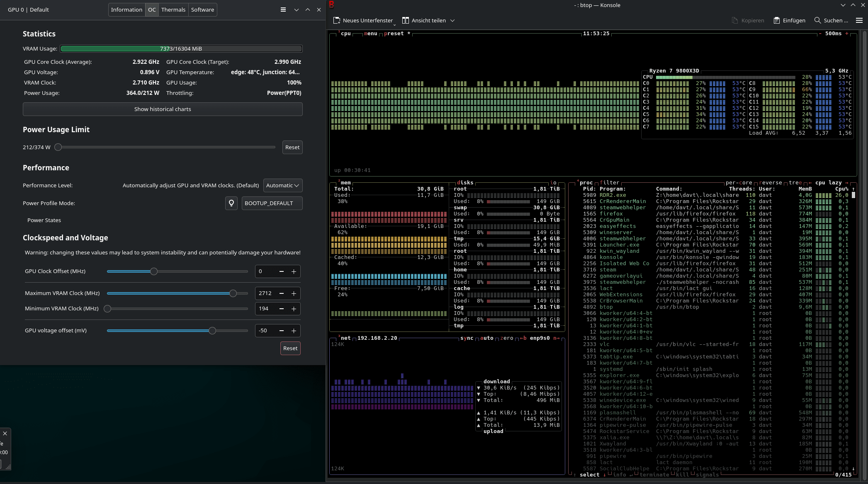The width and height of the screenshot is (868, 484).
Task: Toggle tree view in btop proc panel
Action: coord(795,183)
